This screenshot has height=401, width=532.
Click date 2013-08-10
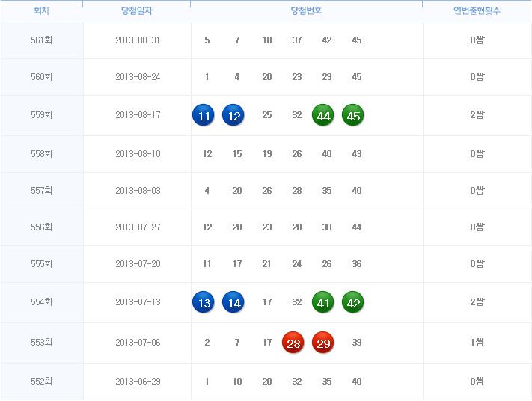click(x=138, y=153)
